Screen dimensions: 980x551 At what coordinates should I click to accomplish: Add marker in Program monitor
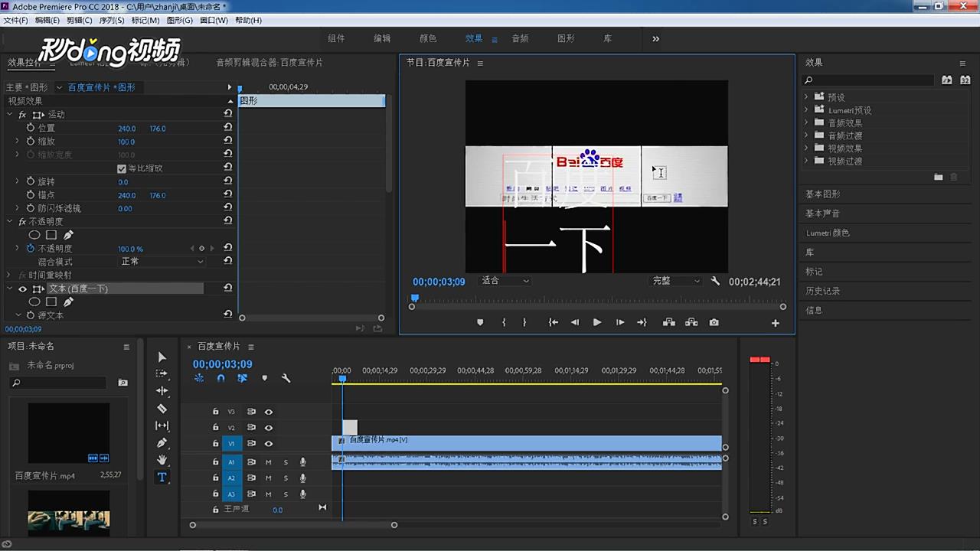[480, 322]
